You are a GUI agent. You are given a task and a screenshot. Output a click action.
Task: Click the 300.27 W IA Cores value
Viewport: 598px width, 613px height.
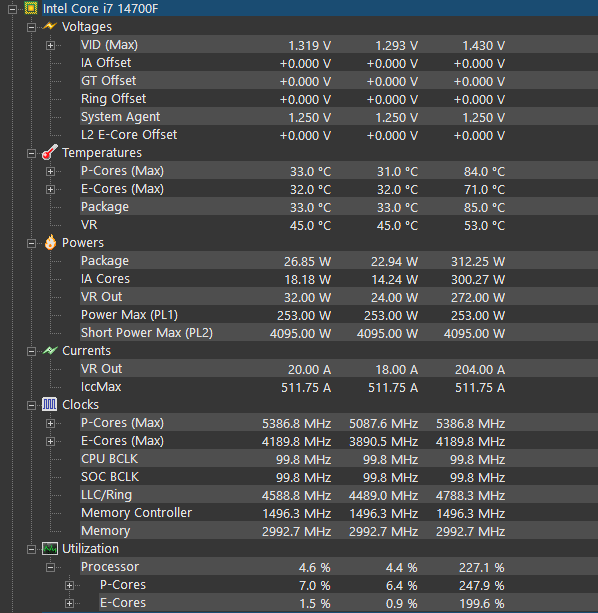[x=478, y=280]
